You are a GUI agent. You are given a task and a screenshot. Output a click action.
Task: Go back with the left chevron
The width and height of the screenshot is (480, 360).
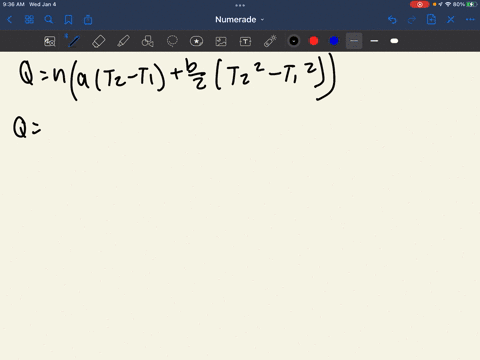pos(9,20)
